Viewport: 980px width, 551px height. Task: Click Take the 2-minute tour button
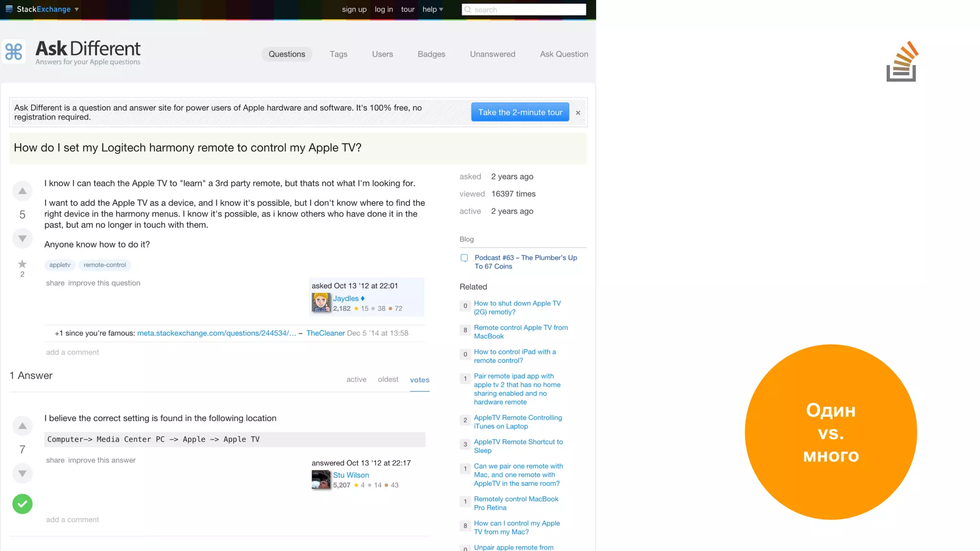520,112
